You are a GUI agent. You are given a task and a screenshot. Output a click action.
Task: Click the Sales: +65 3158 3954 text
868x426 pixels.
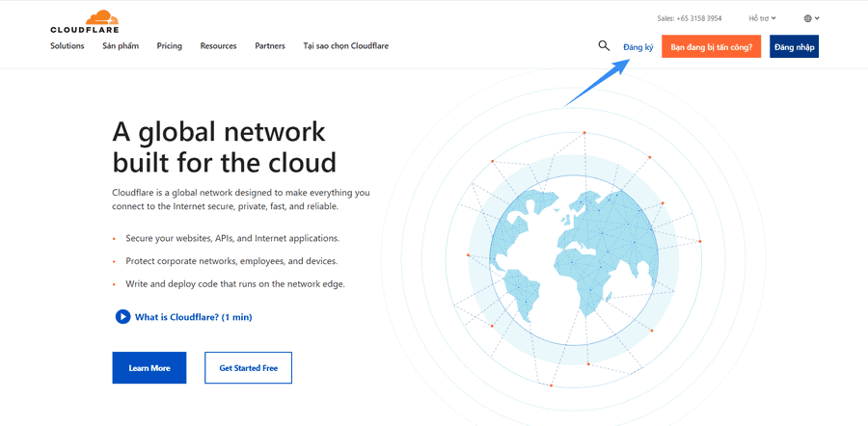690,18
